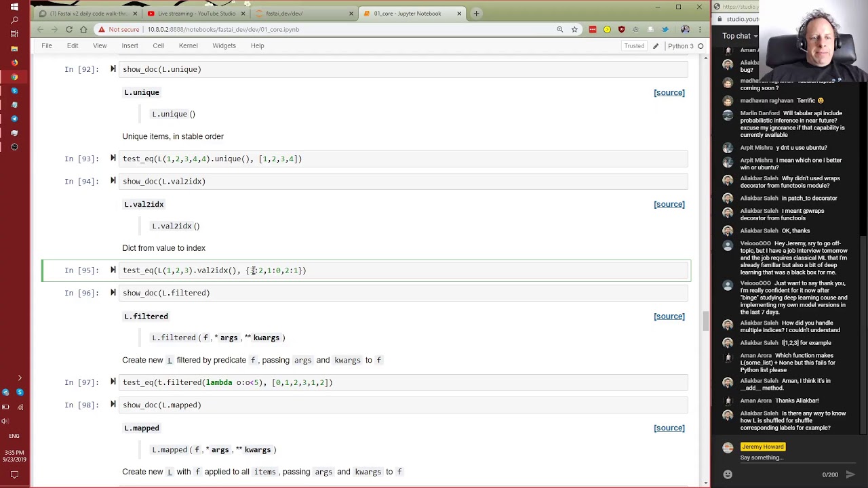Open the chat emoji picker

tap(728, 474)
